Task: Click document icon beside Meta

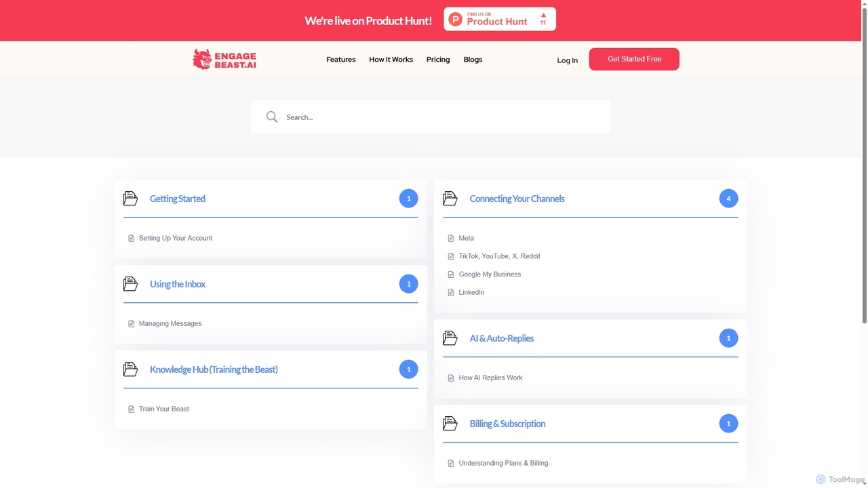Action: 451,239
